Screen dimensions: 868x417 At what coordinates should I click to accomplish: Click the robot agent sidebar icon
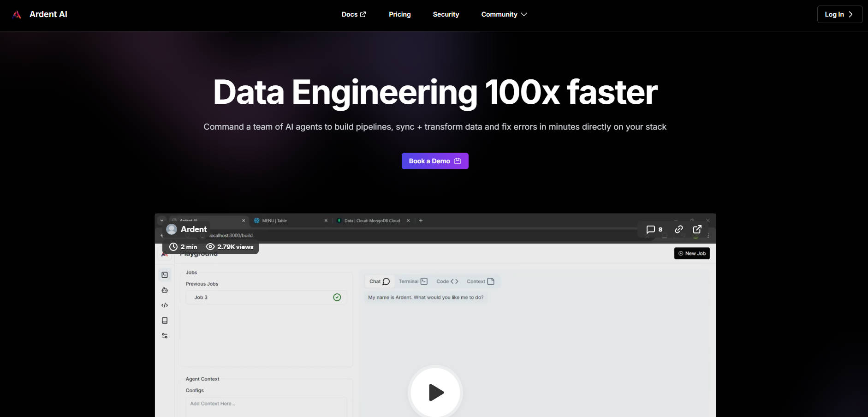tap(165, 290)
